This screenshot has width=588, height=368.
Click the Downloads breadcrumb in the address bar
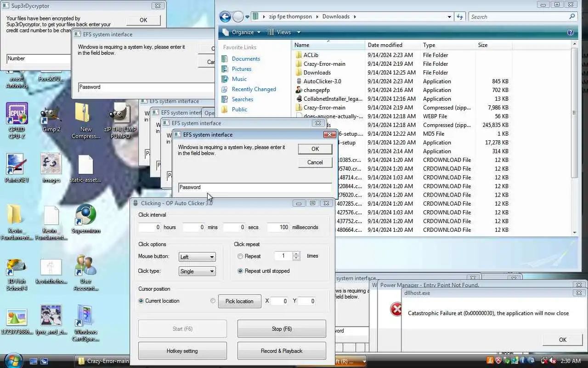[336, 17]
